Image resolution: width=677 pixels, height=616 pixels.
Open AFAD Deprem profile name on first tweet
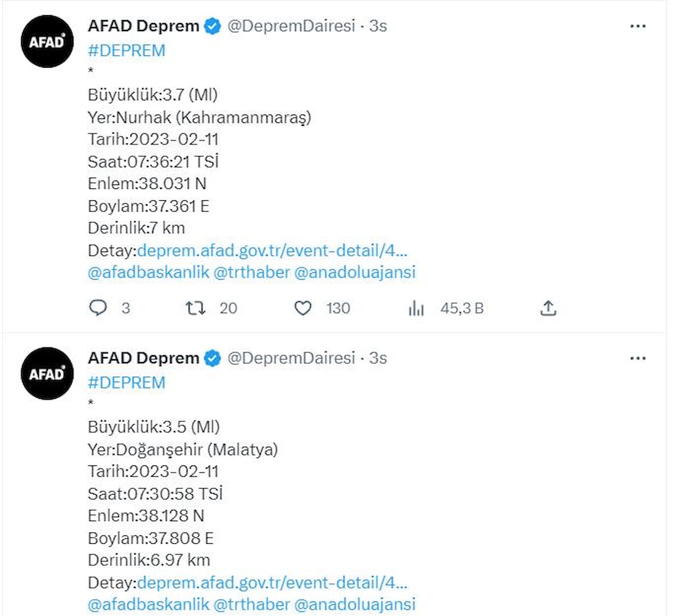click(x=143, y=26)
